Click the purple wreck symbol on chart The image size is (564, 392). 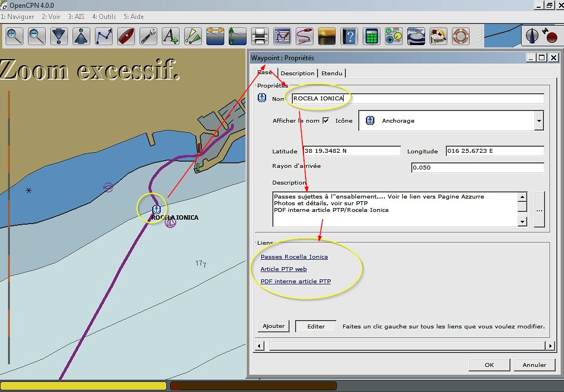[x=108, y=187]
